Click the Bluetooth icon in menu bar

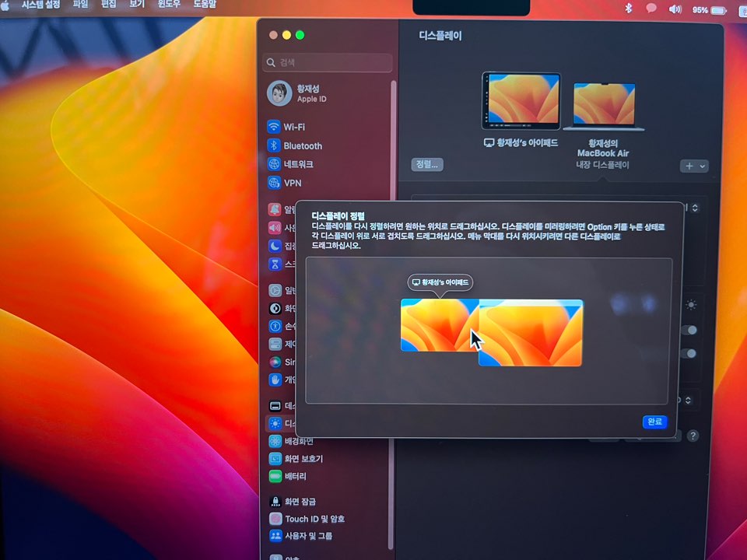point(629,8)
